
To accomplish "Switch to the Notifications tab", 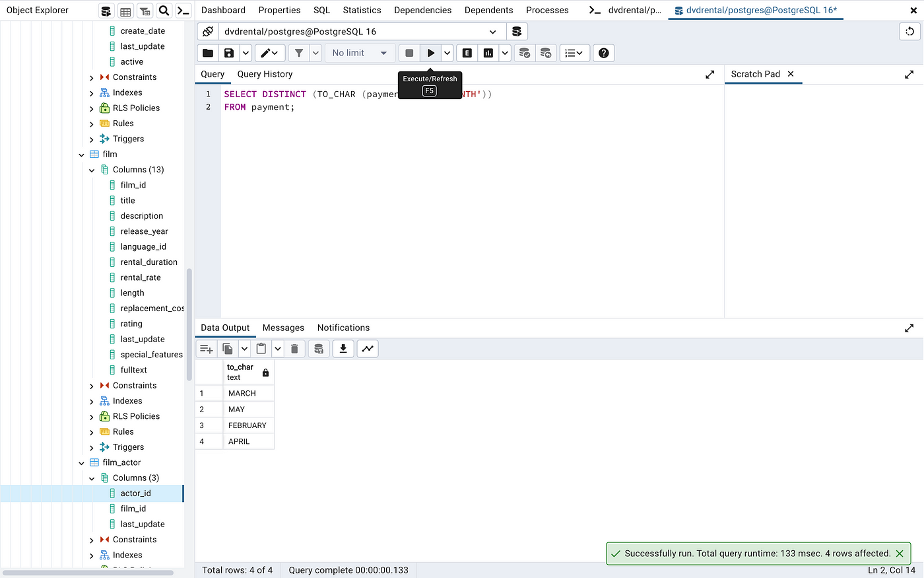I will [343, 328].
